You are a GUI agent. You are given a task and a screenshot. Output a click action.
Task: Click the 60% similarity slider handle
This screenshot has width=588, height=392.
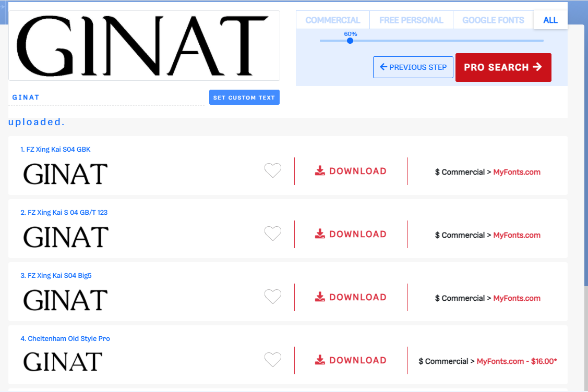point(350,41)
